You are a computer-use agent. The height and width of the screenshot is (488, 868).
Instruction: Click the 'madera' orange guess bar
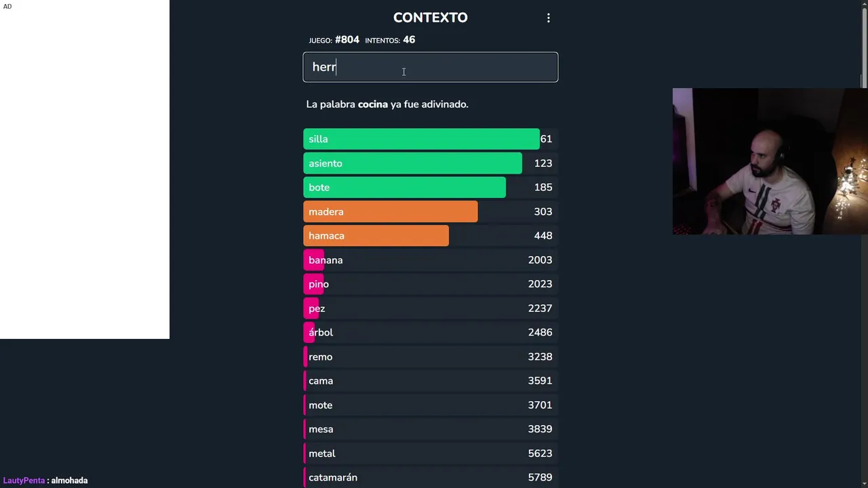point(391,211)
